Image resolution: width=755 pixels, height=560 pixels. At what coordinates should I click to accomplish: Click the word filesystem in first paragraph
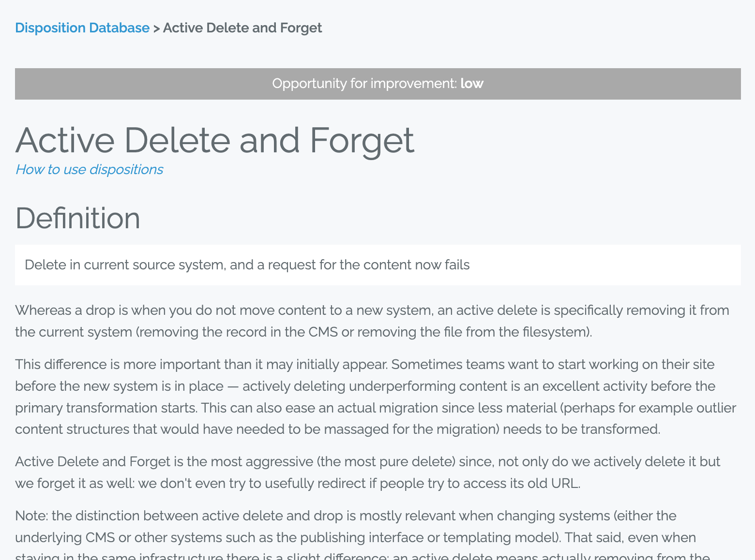(556, 332)
